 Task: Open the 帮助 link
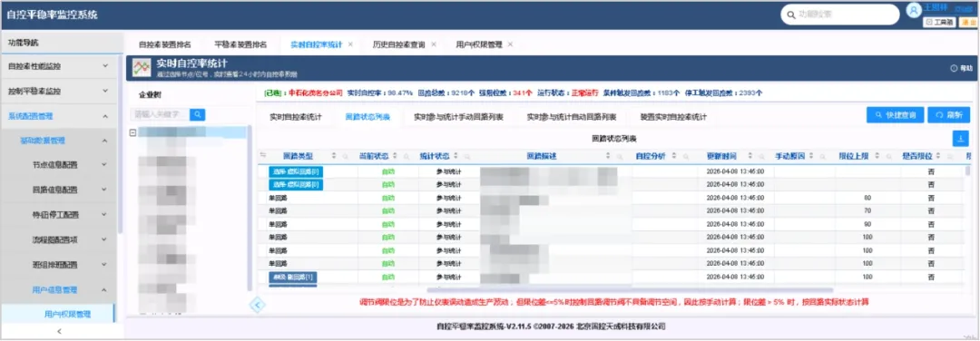[962, 68]
